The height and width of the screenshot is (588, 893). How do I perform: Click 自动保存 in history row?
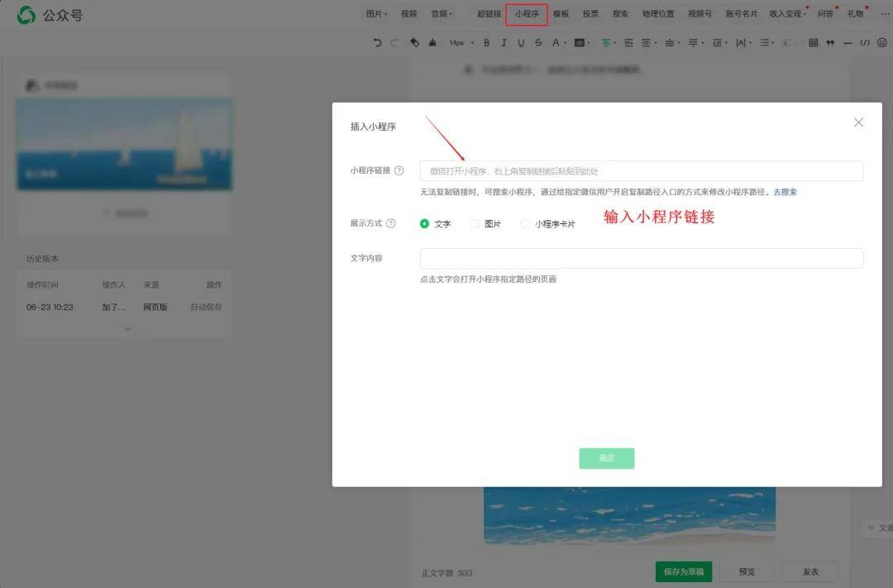pos(206,307)
